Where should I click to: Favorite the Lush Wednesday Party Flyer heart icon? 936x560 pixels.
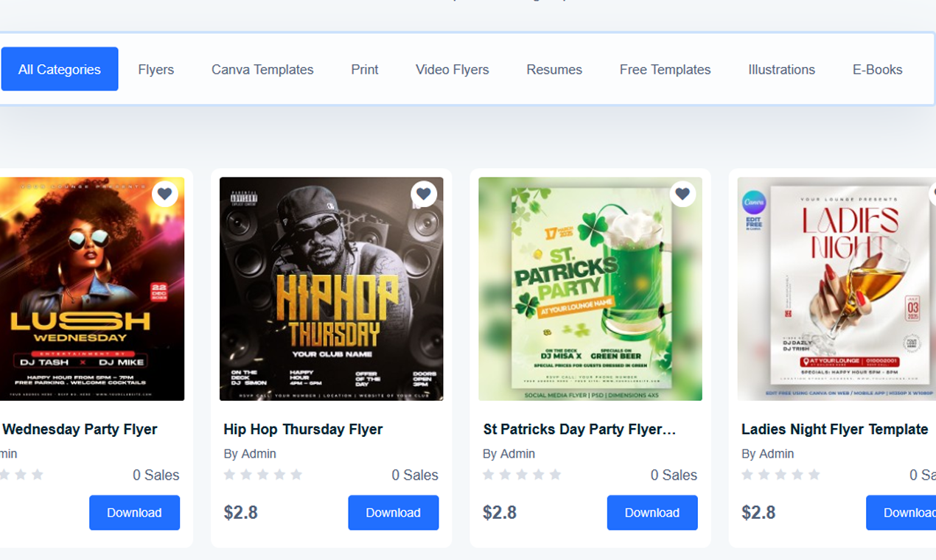(x=164, y=194)
